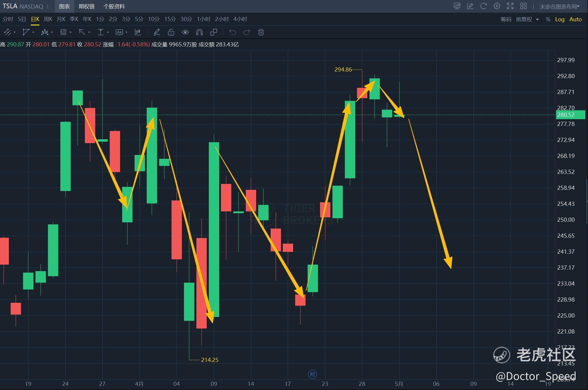Click the 财 earnings marker on time axis
This screenshot has height=390, width=588.
312,374
